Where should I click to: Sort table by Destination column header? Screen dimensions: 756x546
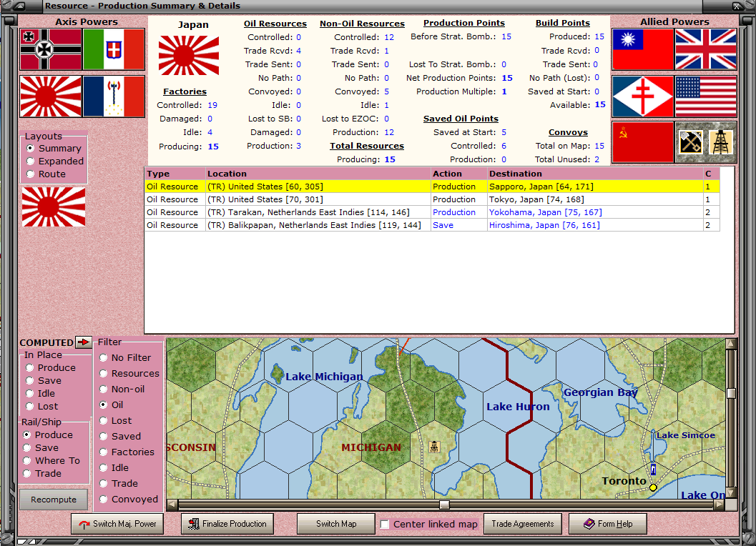[595, 174]
